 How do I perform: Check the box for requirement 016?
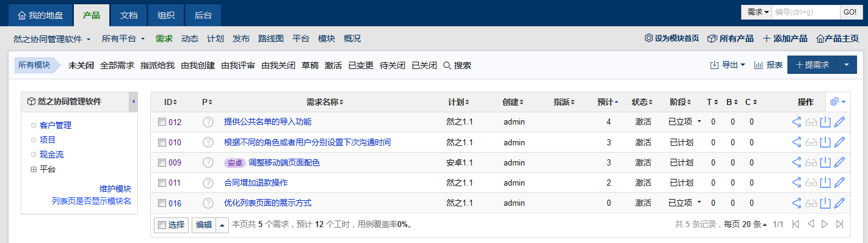click(162, 203)
